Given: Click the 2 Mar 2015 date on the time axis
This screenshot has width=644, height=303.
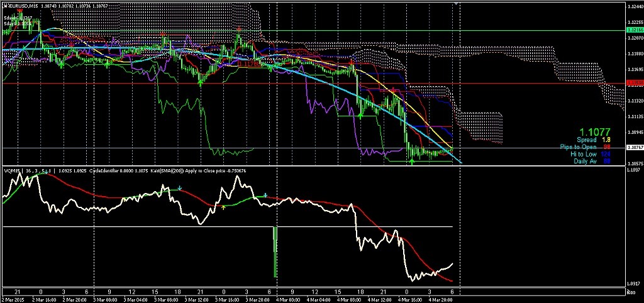Looking at the screenshot, I should click(14, 299).
